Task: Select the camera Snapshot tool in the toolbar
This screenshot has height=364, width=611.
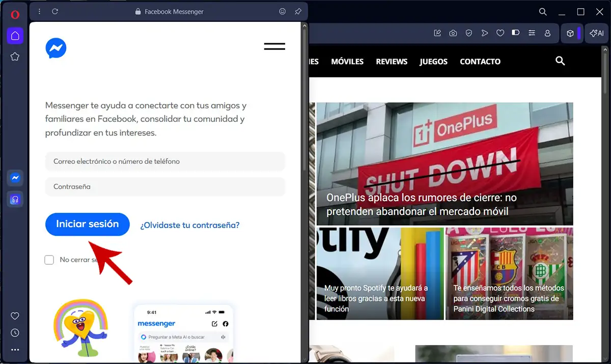Action: (453, 33)
